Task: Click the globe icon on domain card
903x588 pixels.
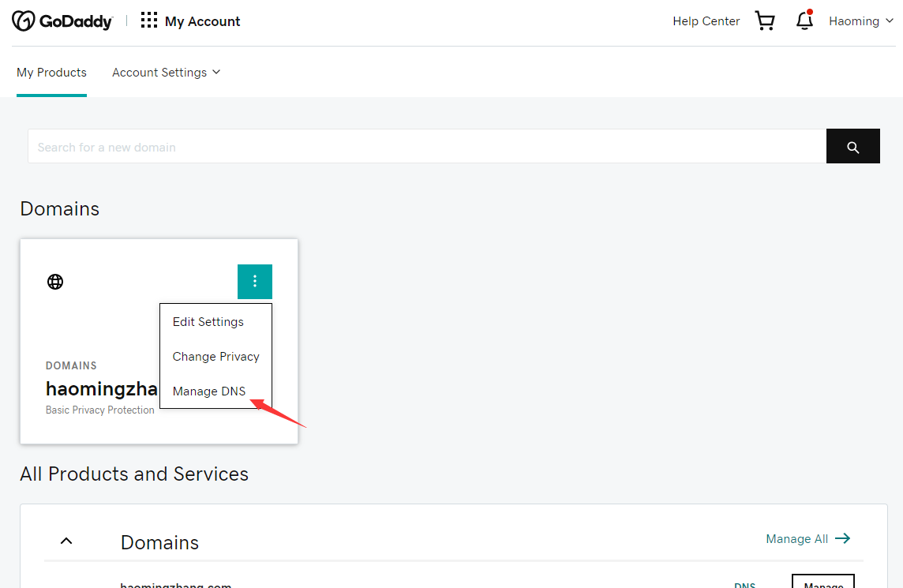Action: 55,282
